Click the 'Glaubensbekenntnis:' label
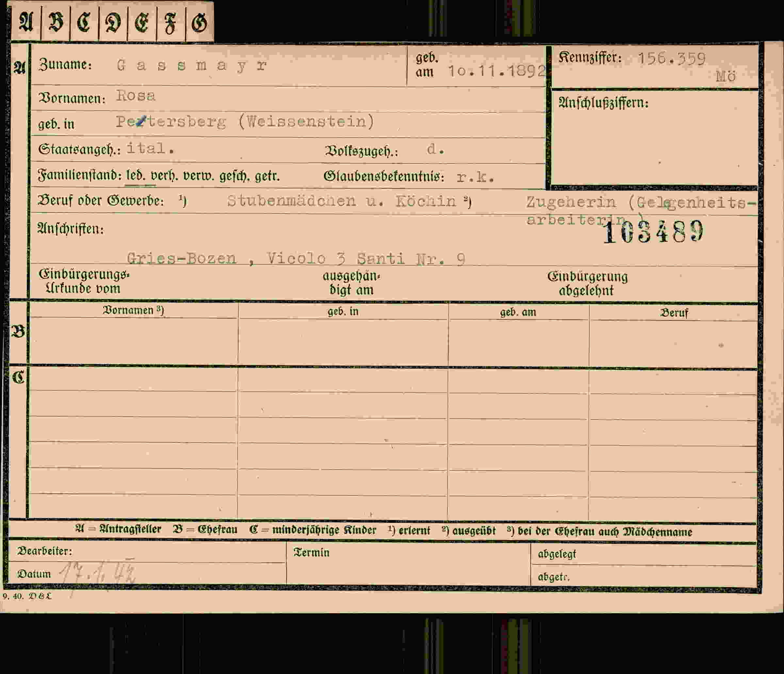The image size is (784, 674). coord(384,176)
